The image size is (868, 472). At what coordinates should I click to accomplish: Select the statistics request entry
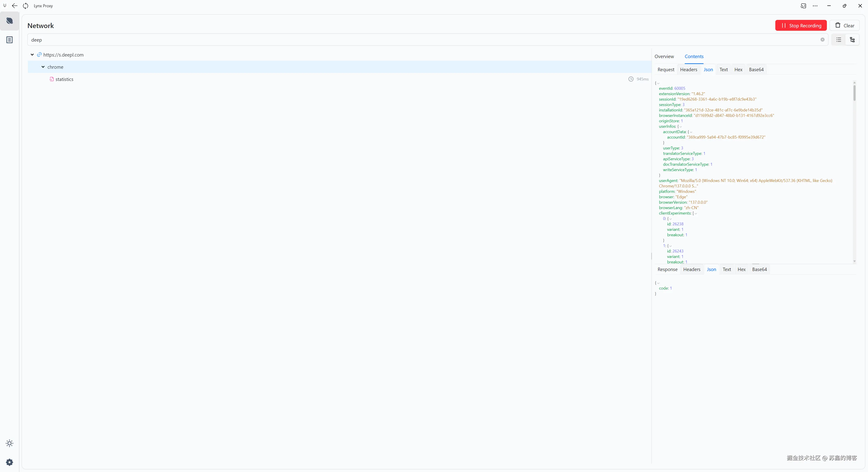tap(64, 79)
